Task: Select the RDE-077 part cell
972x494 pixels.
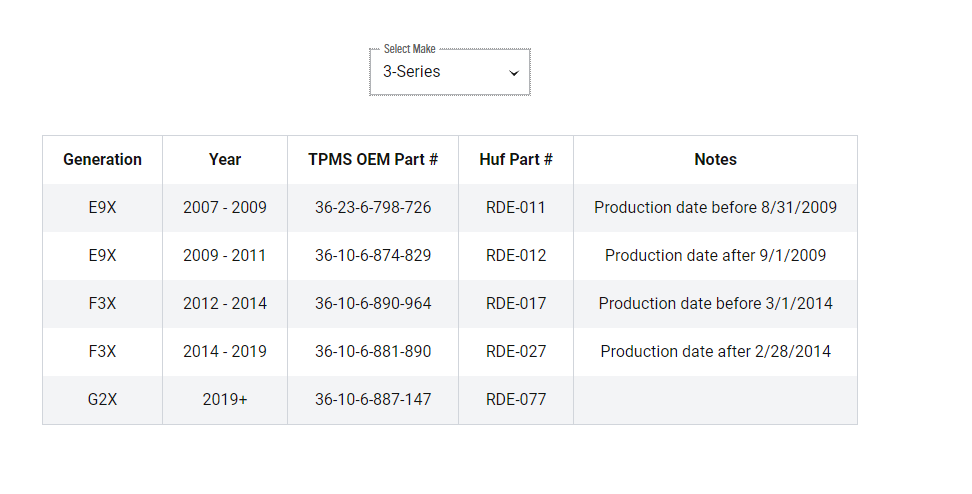Action: (516, 399)
